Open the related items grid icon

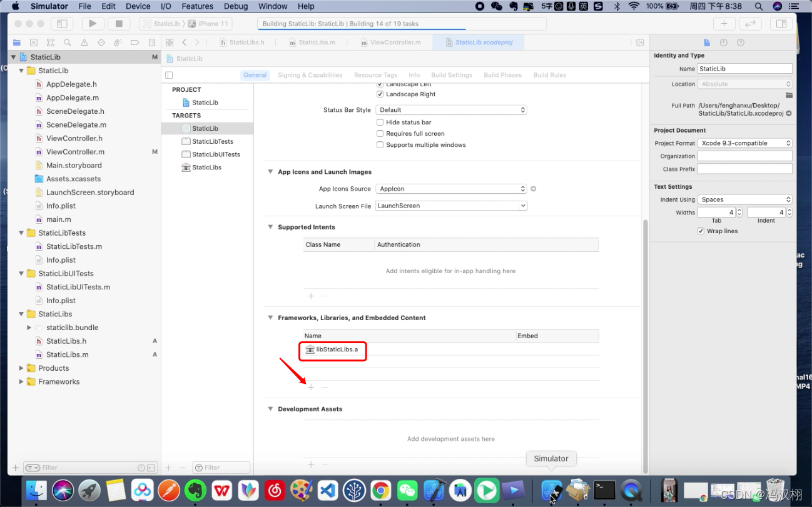(170, 43)
